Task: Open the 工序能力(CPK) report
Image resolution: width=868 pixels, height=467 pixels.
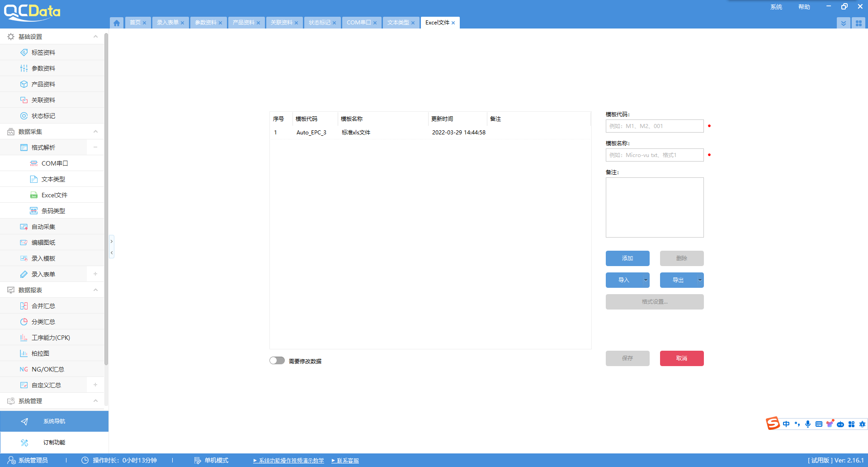Action: click(x=51, y=338)
